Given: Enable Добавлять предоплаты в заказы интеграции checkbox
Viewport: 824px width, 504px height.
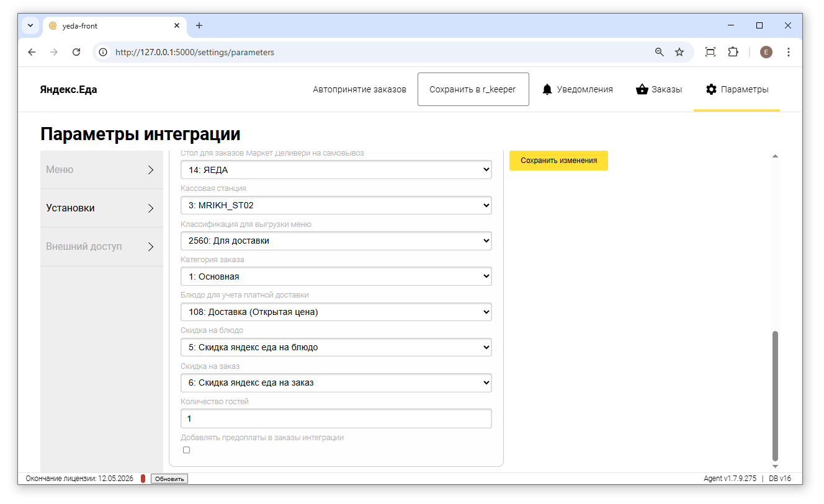Looking at the screenshot, I should click(x=186, y=450).
